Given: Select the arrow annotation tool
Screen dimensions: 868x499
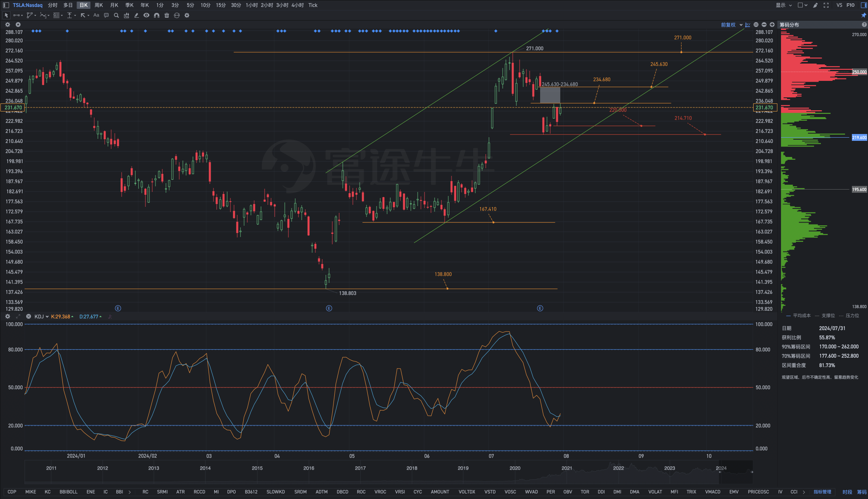Looking at the screenshot, I should coord(83,15).
